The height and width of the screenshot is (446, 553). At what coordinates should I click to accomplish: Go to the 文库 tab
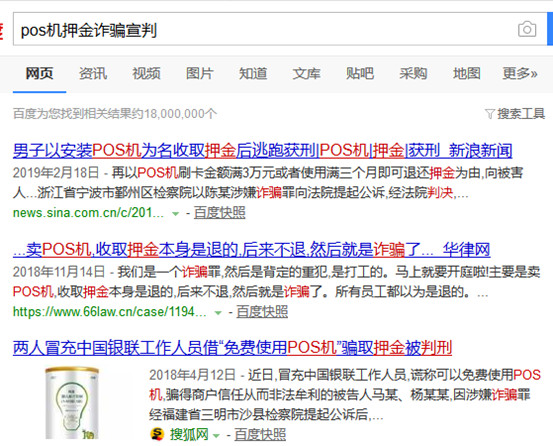click(x=306, y=74)
